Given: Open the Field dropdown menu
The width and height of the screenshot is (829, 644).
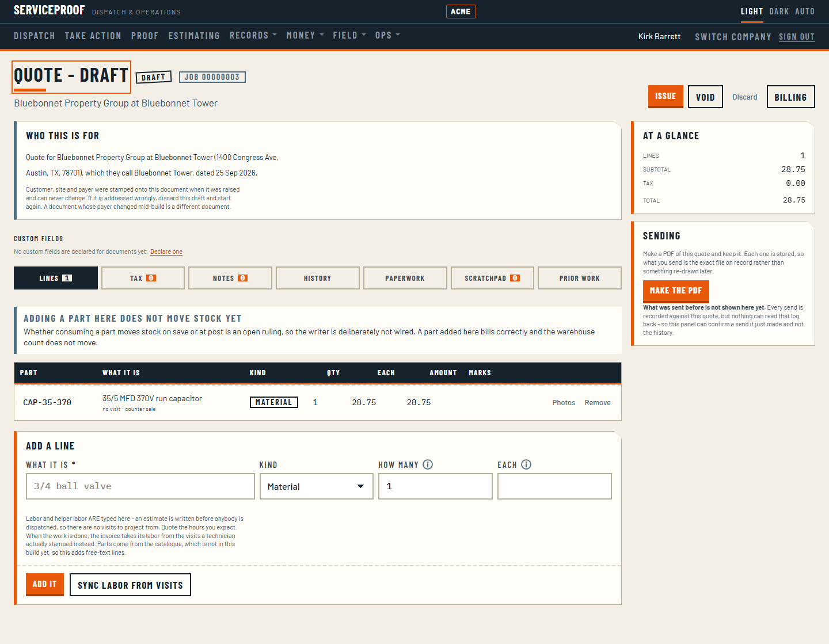Looking at the screenshot, I should point(349,36).
